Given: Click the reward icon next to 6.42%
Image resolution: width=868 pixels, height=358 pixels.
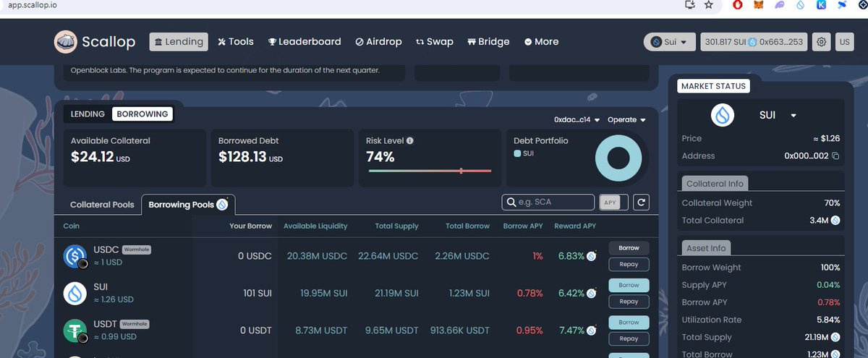Looking at the screenshot, I should [592, 294].
